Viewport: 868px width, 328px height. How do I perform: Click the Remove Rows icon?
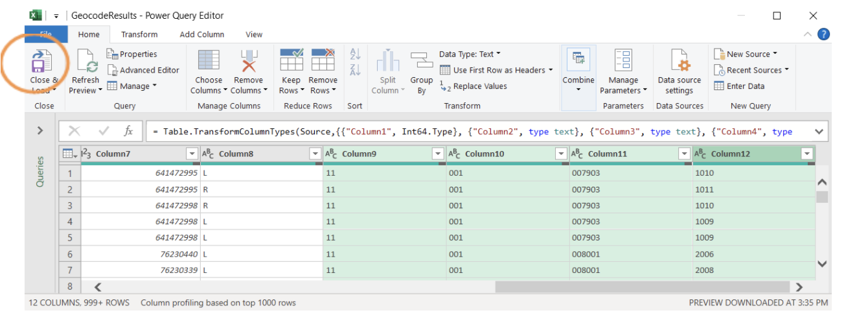tap(323, 60)
